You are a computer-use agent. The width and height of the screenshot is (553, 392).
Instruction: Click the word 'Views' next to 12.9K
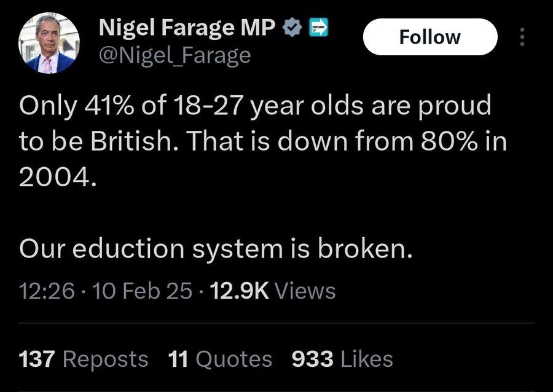305,291
